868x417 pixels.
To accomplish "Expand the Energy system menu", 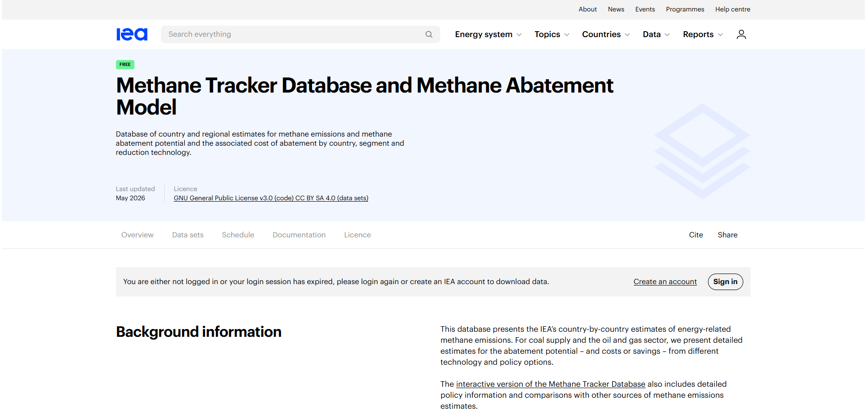I will click(488, 34).
